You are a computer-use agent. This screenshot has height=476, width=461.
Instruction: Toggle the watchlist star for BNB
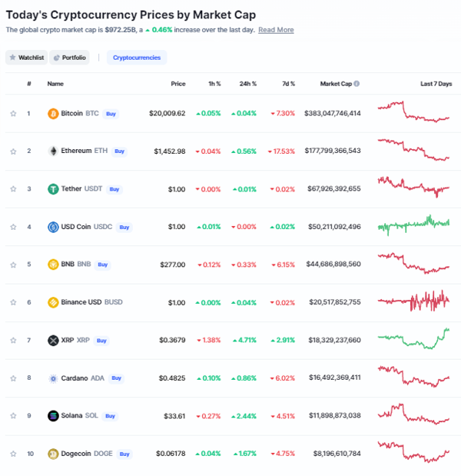[13, 265]
